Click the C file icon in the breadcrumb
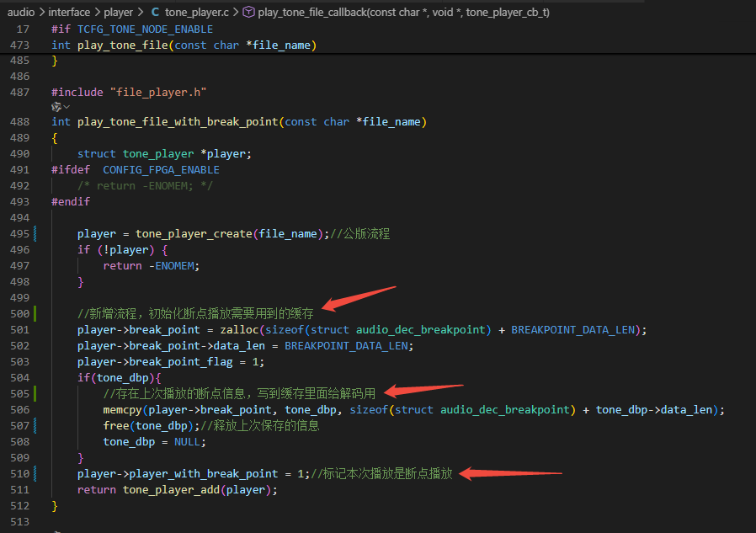This screenshot has width=756, height=533. (155, 12)
